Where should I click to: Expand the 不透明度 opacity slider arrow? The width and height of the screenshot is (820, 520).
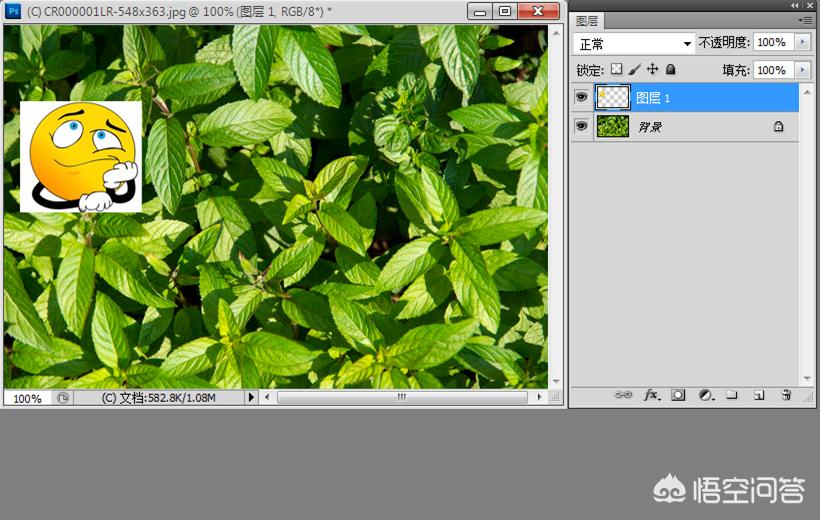pyautogui.click(x=802, y=43)
